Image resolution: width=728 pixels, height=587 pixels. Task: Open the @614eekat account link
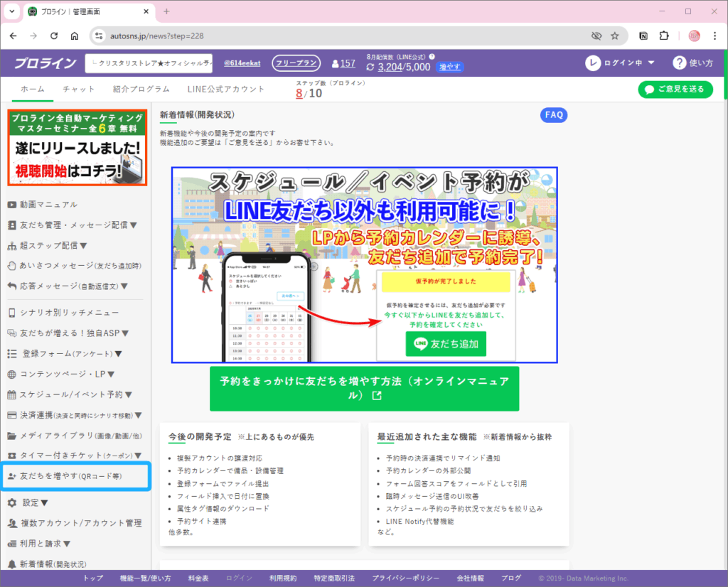point(242,63)
